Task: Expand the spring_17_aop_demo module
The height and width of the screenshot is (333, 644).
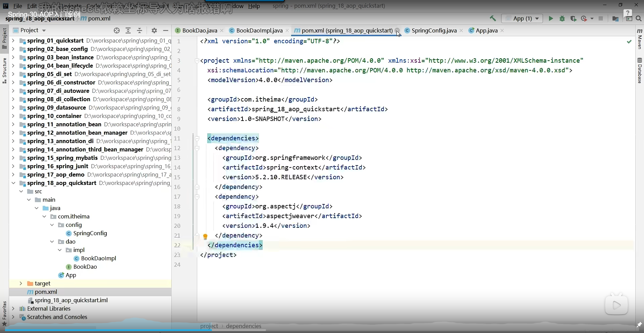Action: (13, 175)
